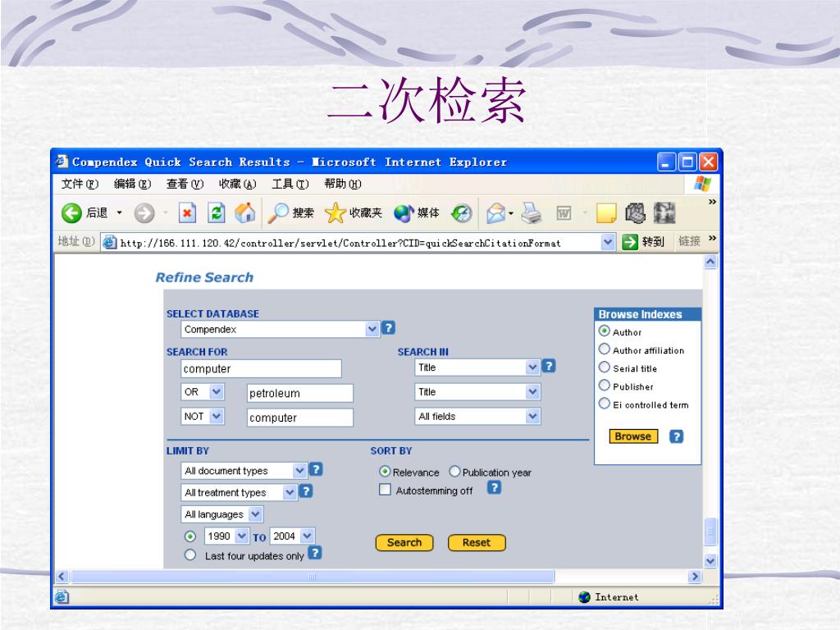Open the 收藏(A) menu

237,184
